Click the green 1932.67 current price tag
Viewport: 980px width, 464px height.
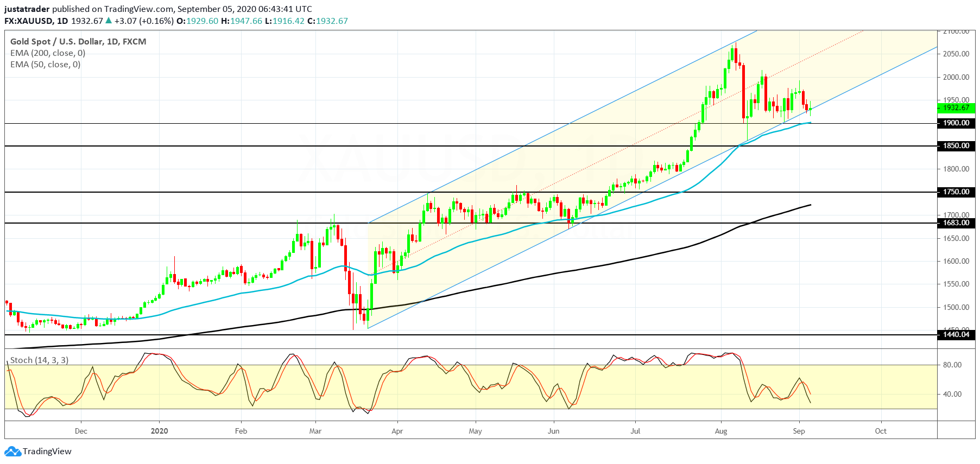click(956, 108)
